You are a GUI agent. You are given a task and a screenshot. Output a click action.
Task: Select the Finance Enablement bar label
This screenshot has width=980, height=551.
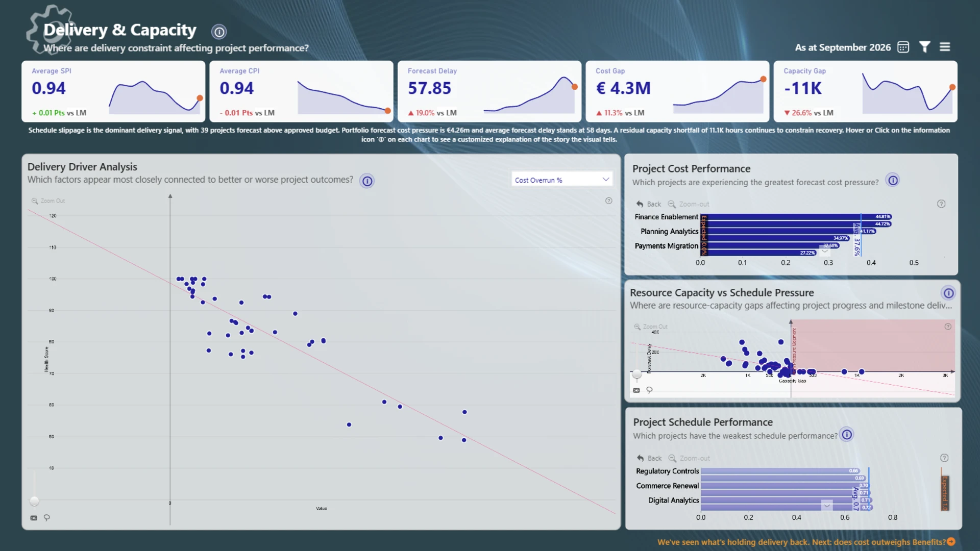(x=666, y=217)
